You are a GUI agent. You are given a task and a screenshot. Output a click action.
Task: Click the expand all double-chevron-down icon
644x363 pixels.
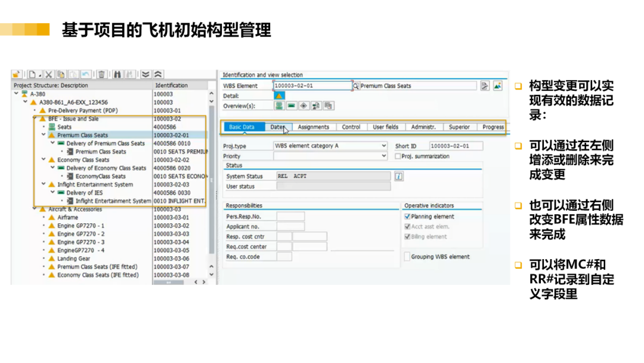pyautogui.click(x=146, y=75)
